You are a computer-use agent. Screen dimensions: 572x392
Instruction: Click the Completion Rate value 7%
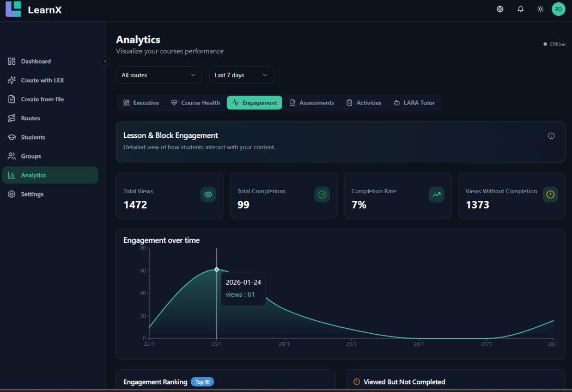pyautogui.click(x=359, y=205)
